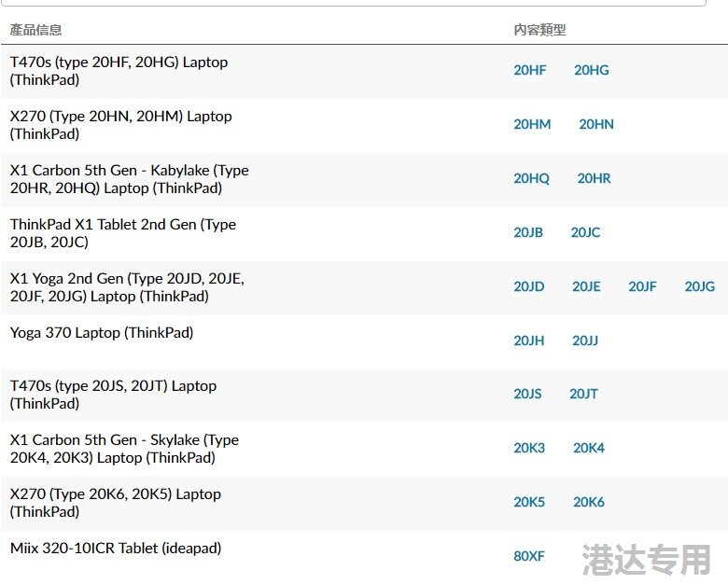Click the 20JH Yoga 370 link

click(529, 341)
